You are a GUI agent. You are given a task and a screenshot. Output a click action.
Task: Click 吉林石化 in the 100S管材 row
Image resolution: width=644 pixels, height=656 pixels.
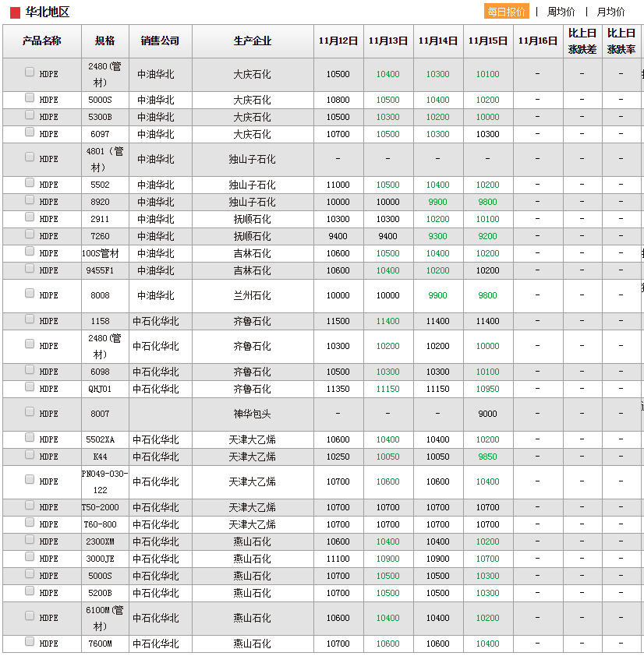point(253,253)
